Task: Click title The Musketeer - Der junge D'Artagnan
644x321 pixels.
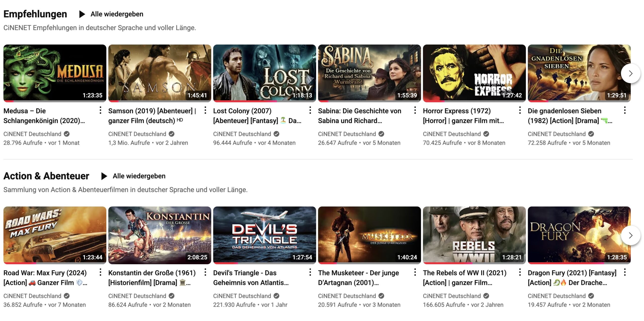Action: (359, 278)
